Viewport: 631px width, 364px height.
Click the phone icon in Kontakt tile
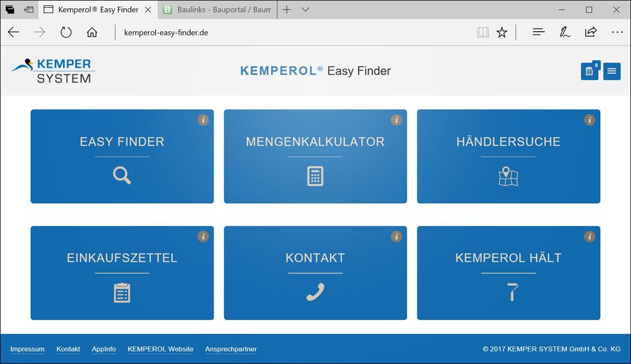click(315, 292)
